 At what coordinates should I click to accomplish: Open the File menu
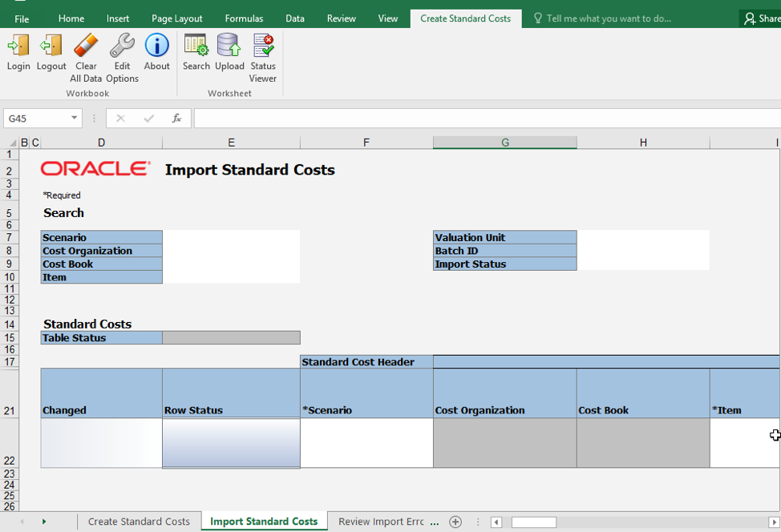point(22,18)
